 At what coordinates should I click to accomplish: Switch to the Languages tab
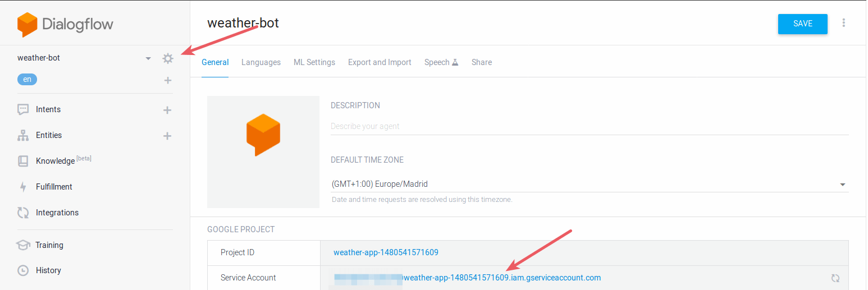(x=261, y=62)
